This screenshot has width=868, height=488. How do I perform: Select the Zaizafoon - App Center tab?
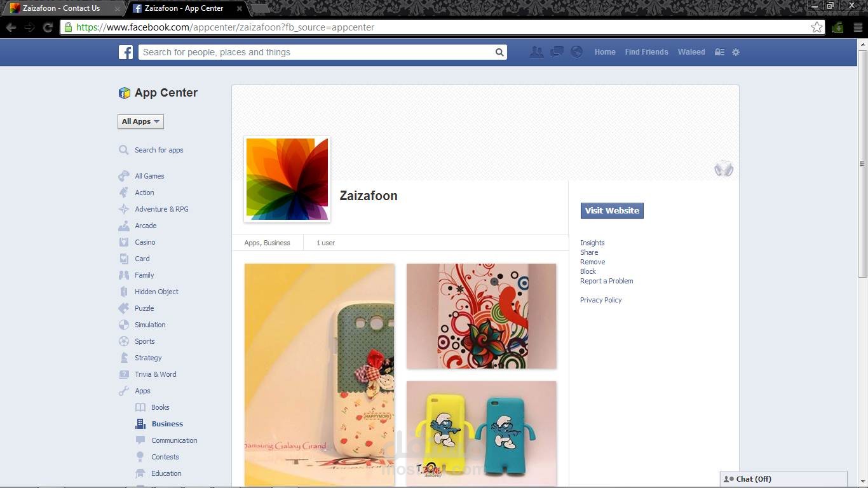coord(187,8)
